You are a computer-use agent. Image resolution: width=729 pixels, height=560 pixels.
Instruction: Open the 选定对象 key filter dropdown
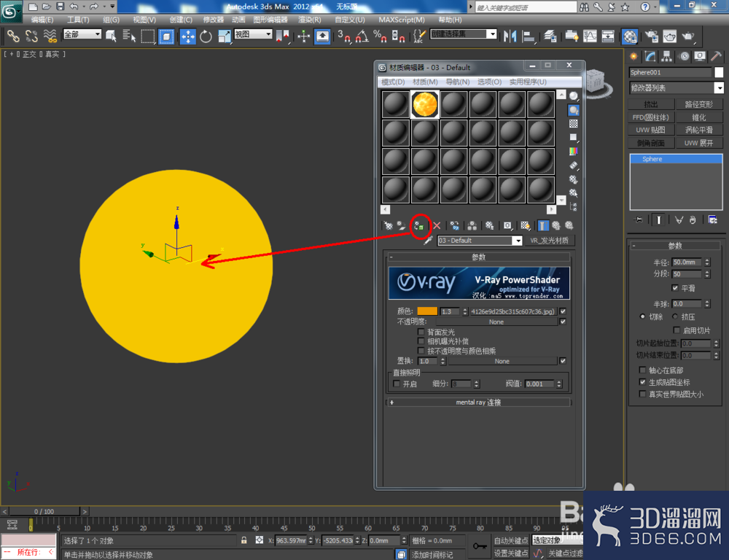pos(558,540)
